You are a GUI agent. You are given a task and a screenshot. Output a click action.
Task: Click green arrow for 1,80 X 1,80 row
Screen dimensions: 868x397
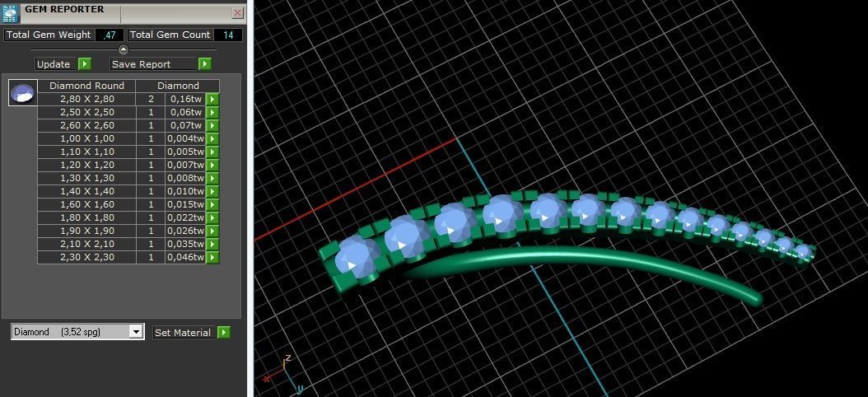tap(212, 217)
